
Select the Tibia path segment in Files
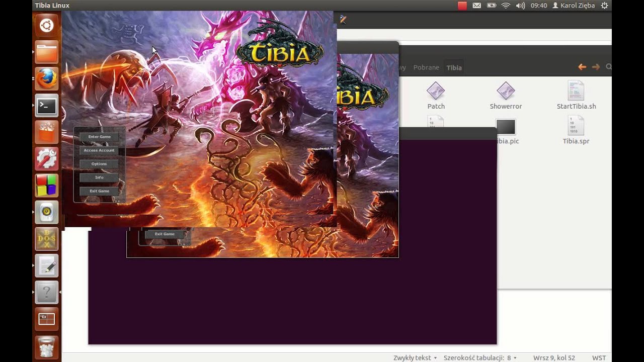454,67
